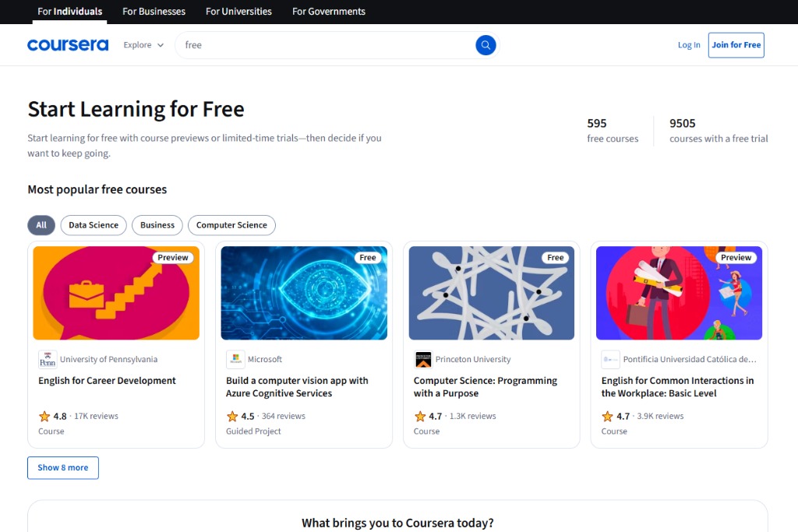Screen dimensions: 798x532
Task: Open the Computer Science: Programming with a Purpose course
Action: [x=485, y=387]
